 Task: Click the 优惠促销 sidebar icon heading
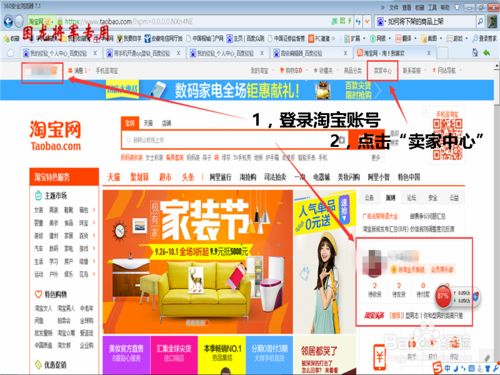click(51, 365)
